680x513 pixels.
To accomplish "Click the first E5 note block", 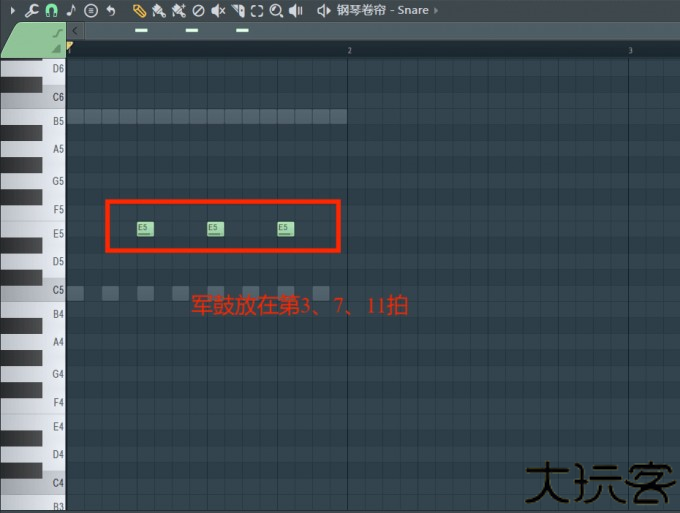I will pos(145,229).
